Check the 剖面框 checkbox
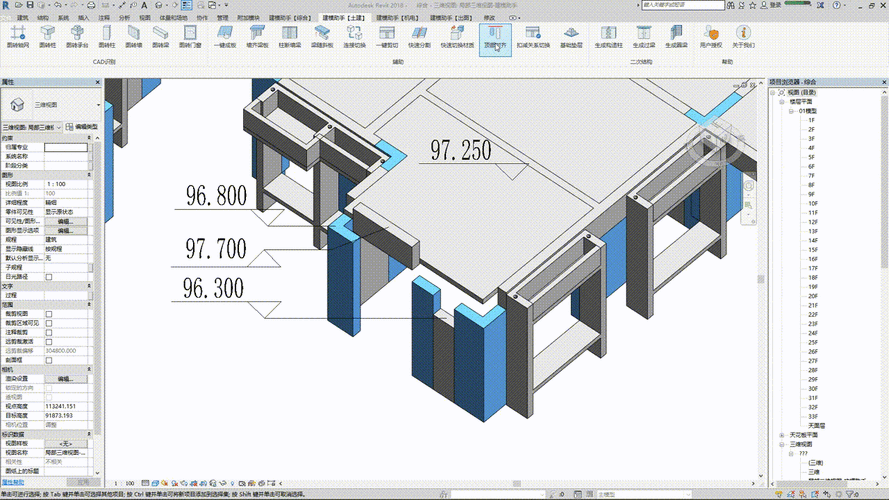The width and height of the screenshot is (889, 500). tap(49, 360)
